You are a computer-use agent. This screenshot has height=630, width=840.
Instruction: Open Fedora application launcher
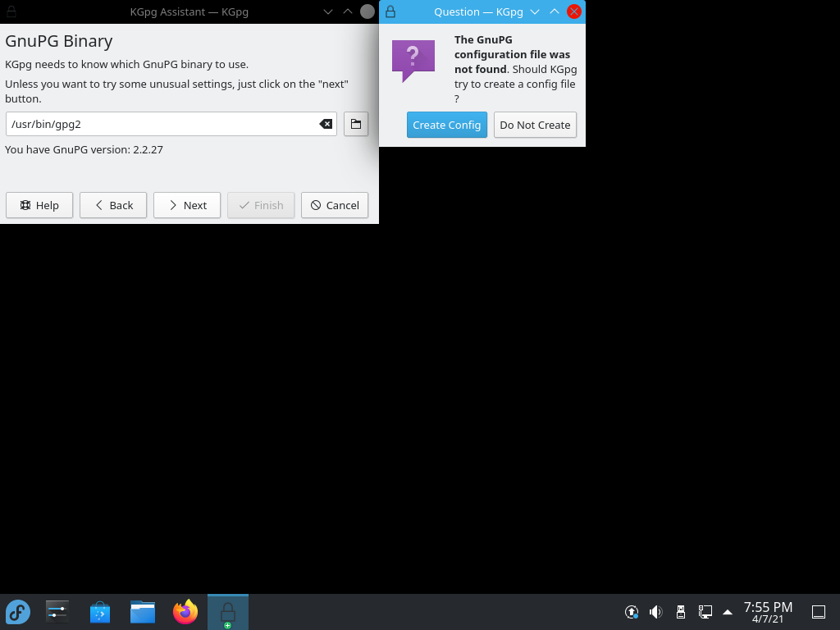point(18,612)
